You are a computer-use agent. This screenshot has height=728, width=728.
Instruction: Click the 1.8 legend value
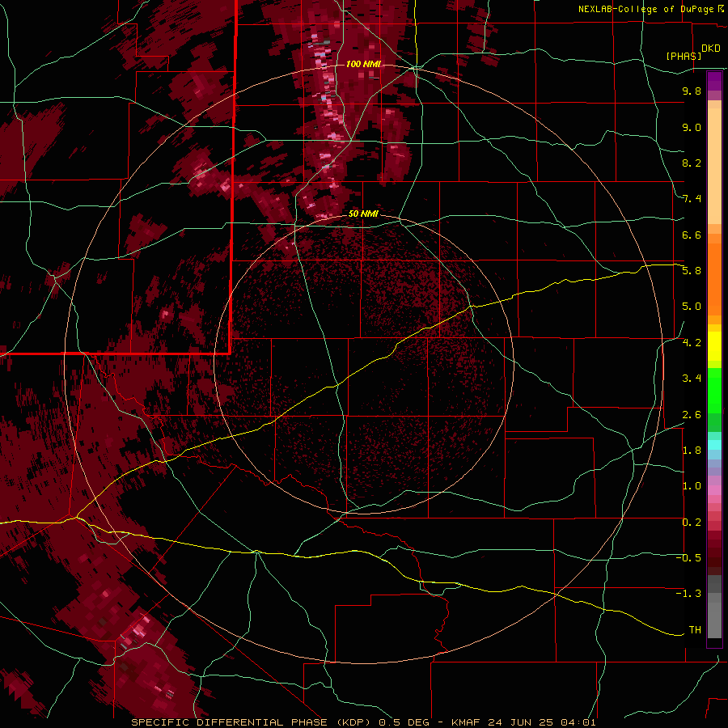[x=692, y=451]
